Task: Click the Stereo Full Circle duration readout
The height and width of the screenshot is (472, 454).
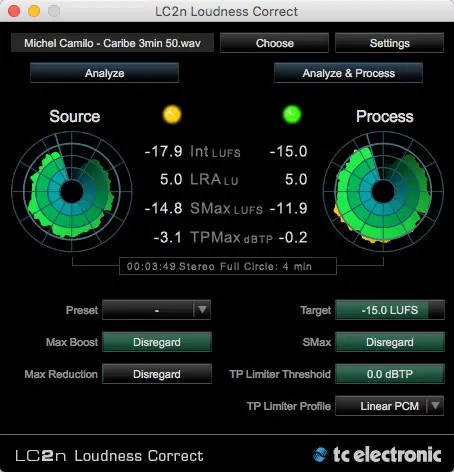Action: pos(228,266)
